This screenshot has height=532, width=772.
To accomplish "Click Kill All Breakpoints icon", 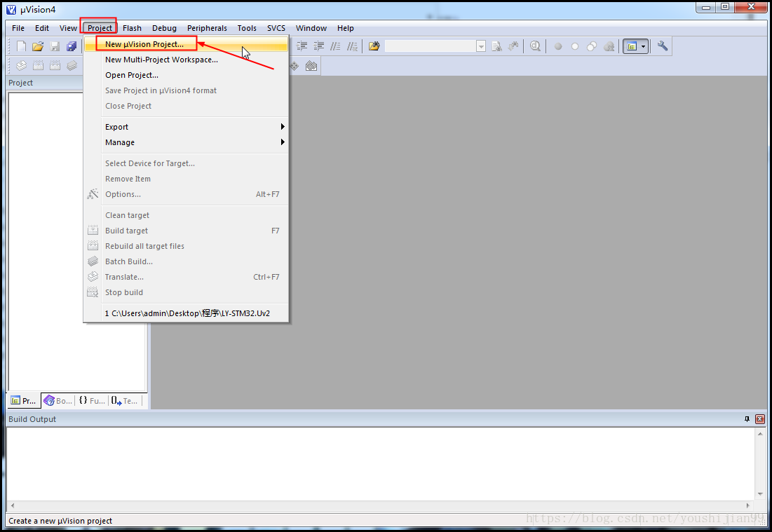I will tap(609, 46).
